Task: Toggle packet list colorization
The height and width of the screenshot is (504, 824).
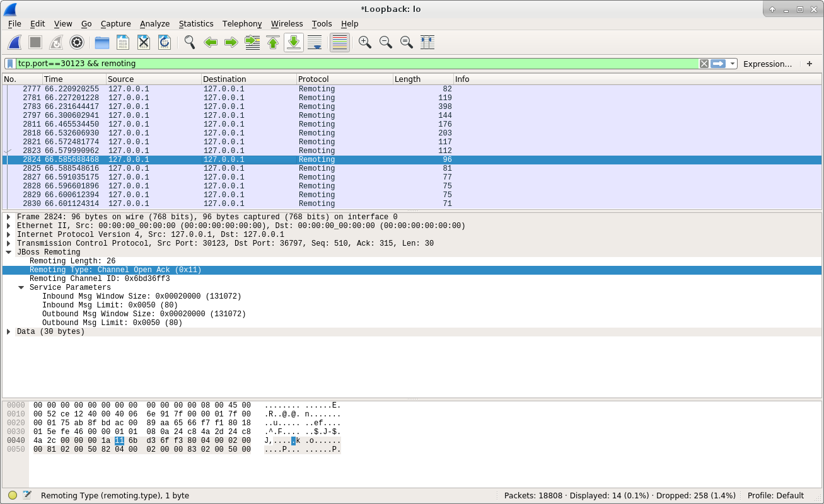Action: (x=340, y=42)
